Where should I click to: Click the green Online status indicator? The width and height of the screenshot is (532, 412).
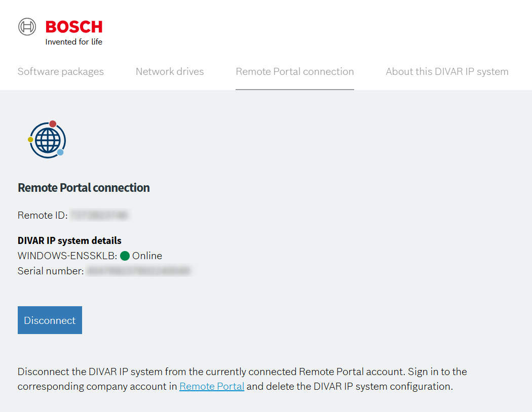[126, 256]
